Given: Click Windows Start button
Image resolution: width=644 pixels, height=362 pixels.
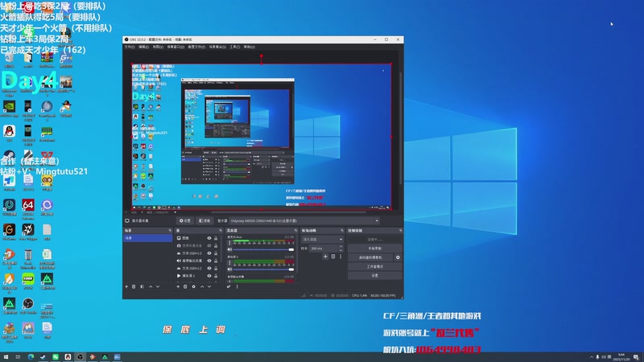Looking at the screenshot, I should pyautogui.click(x=6, y=357).
